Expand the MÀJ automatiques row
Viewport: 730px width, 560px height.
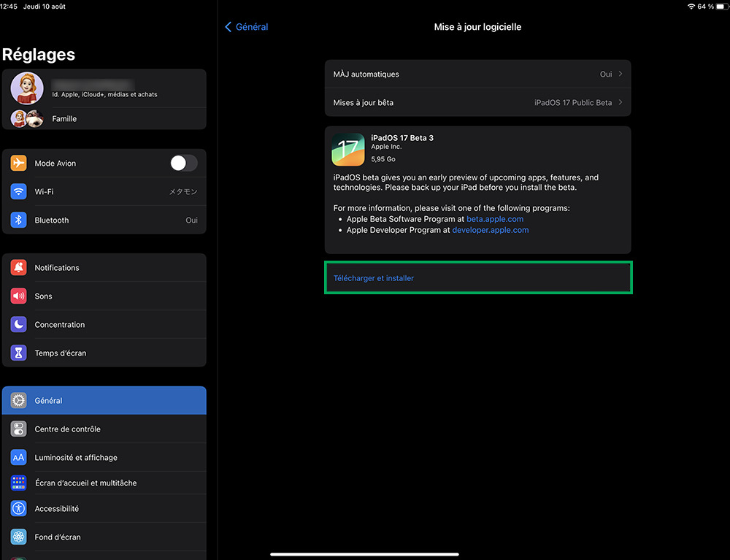click(x=478, y=74)
